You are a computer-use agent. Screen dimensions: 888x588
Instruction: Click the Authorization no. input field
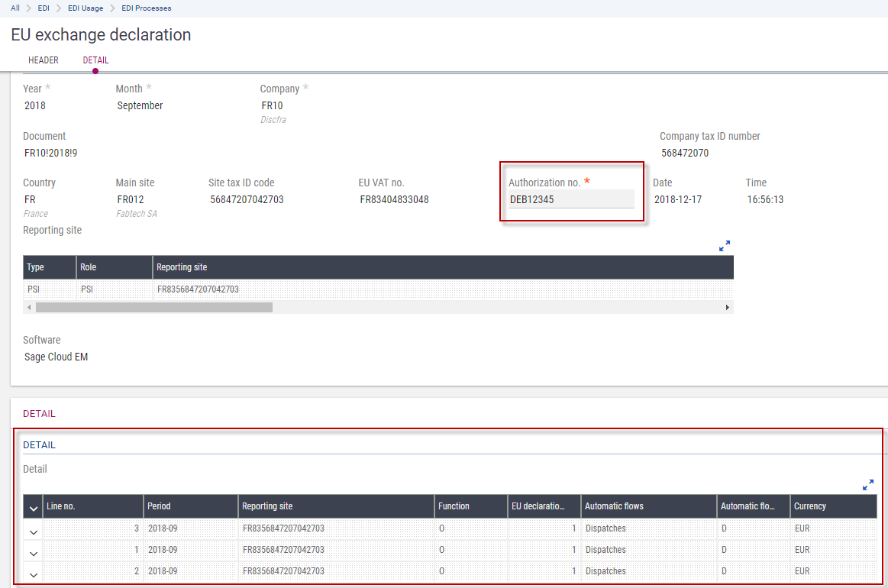click(571, 199)
